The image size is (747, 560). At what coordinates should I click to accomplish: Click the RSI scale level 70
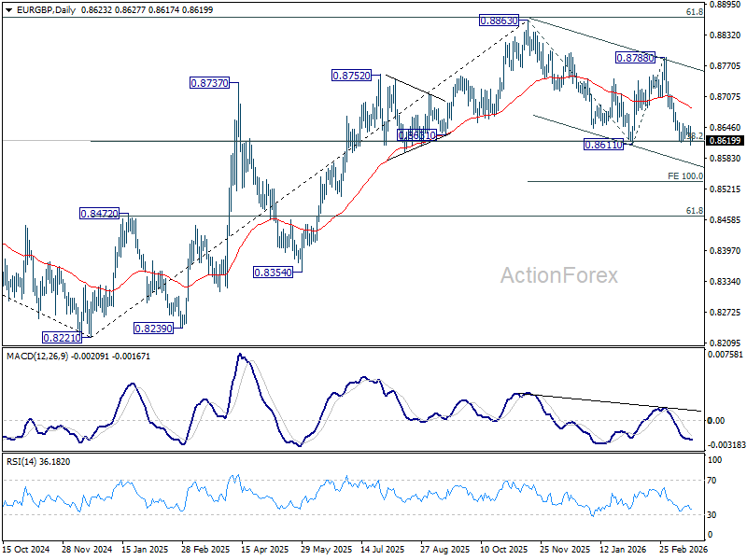pos(712,481)
